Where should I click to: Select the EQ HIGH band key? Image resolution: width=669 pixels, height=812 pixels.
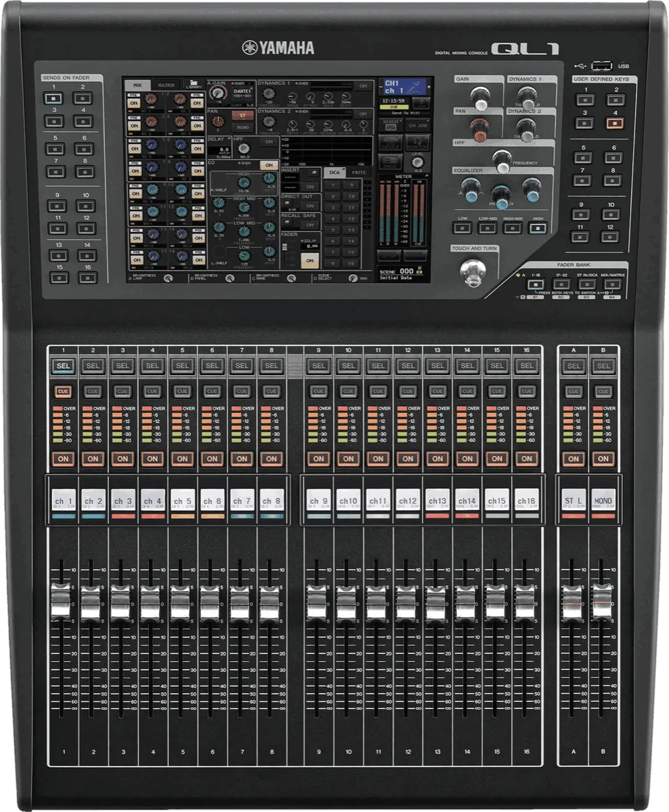538,228
